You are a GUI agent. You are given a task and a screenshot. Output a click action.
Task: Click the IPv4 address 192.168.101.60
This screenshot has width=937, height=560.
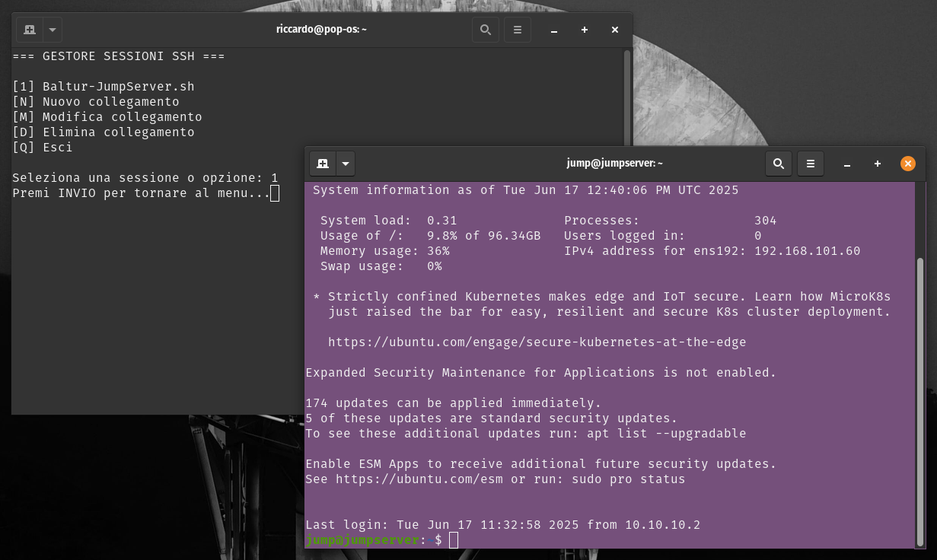808,251
